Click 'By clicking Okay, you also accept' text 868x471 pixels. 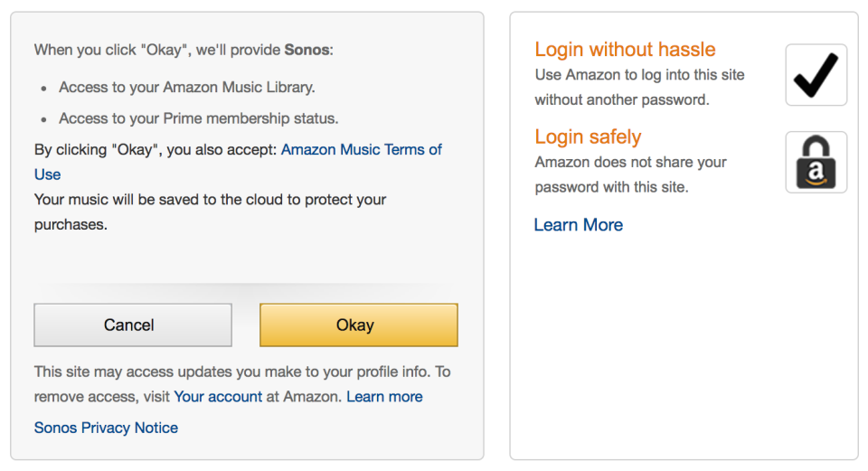coord(156,150)
